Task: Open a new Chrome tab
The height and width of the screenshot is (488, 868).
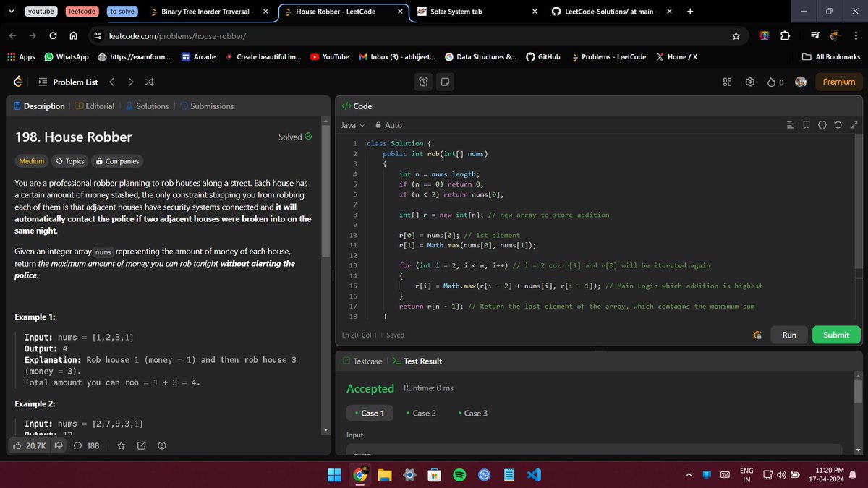Action: click(689, 12)
